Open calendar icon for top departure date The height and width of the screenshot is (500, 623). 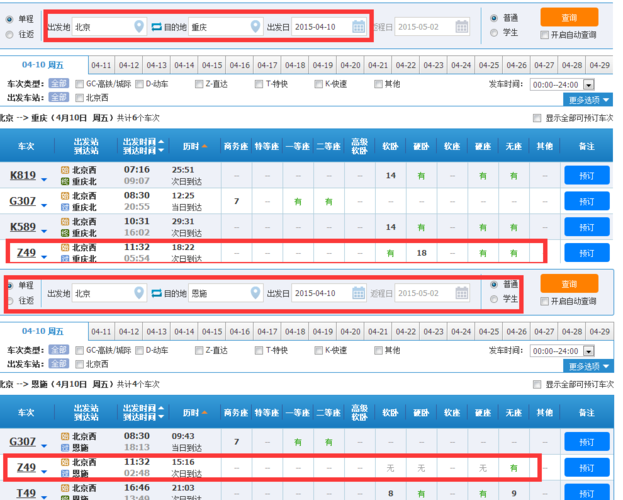tap(358, 27)
